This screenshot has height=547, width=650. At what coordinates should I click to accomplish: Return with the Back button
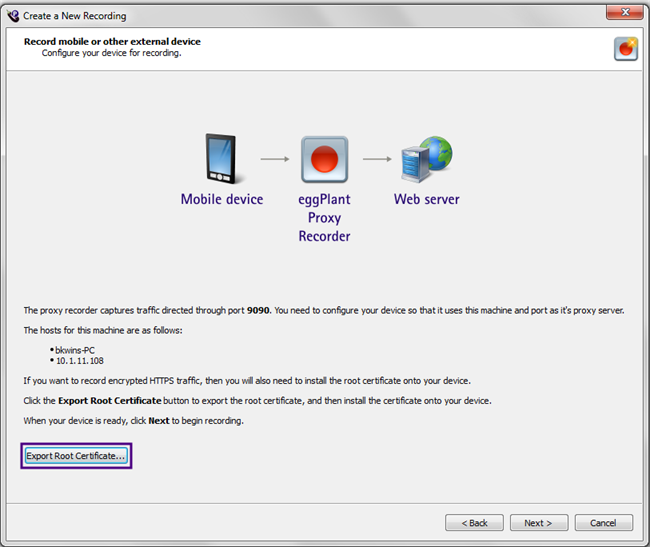(x=474, y=523)
